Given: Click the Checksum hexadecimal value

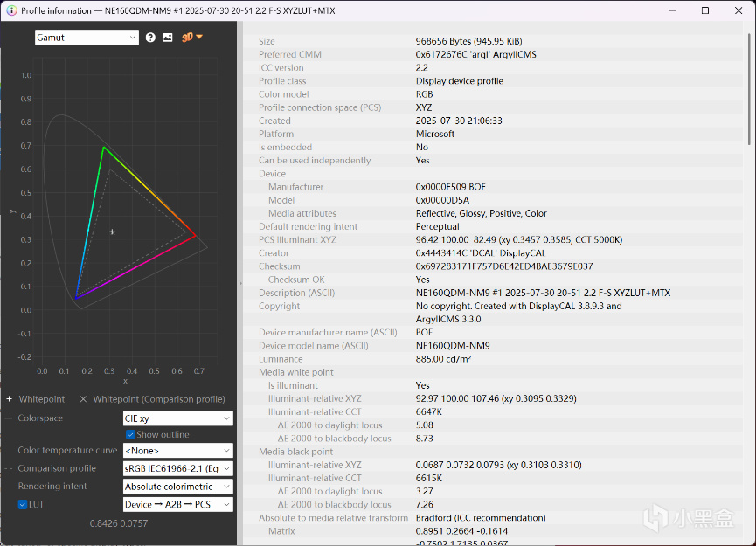Looking at the screenshot, I should click(x=504, y=266).
